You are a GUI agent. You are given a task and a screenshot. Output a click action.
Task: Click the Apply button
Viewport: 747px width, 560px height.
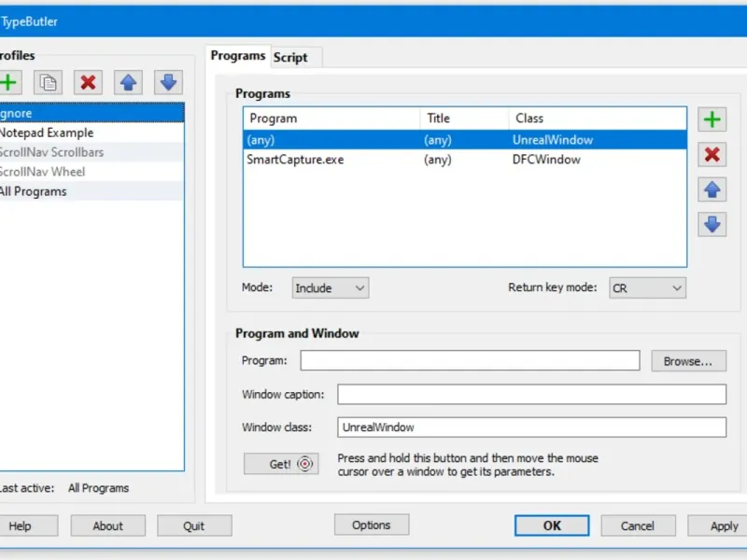click(x=719, y=525)
